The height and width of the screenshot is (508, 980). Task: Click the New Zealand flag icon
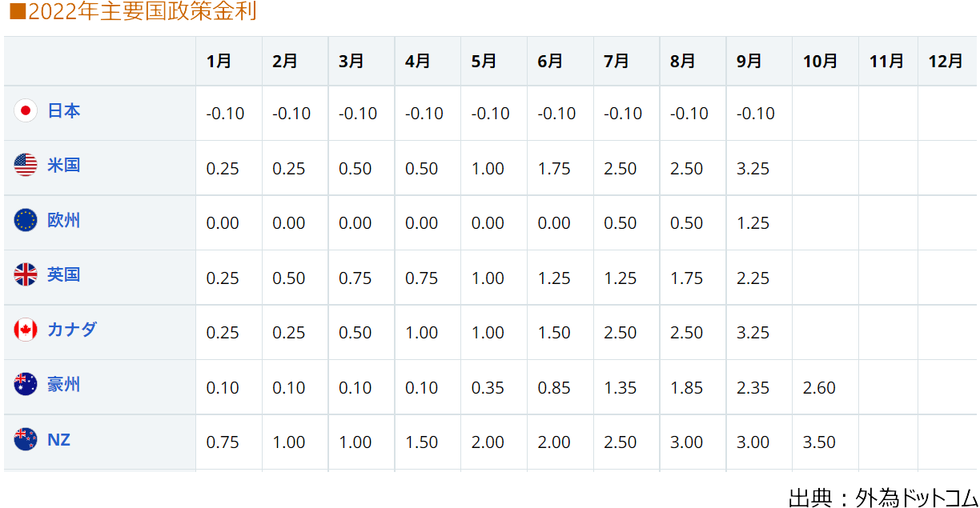click(26, 439)
